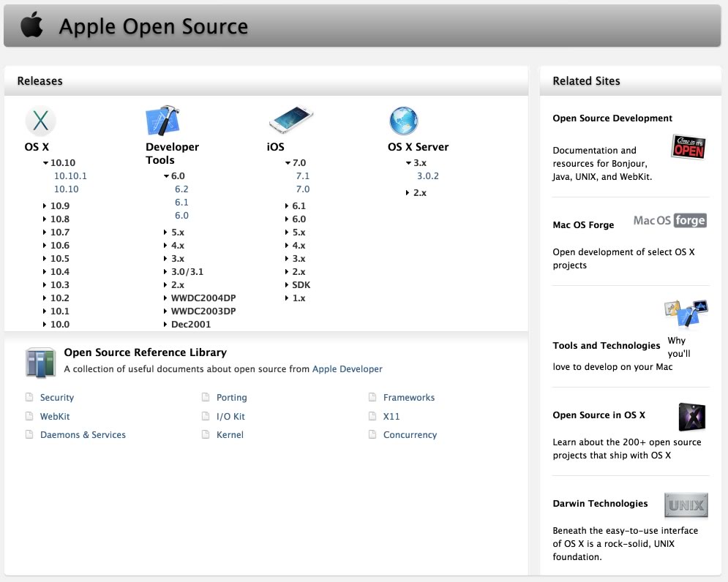The image size is (728, 582).
Task: Click the OS X release icon
Action: [40, 121]
